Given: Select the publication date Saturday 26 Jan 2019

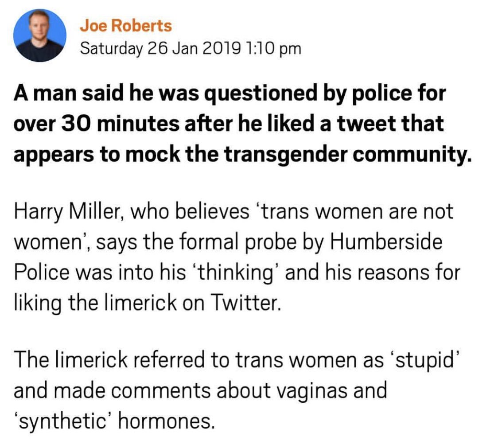Looking at the screenshot, I should click(160, 49).
